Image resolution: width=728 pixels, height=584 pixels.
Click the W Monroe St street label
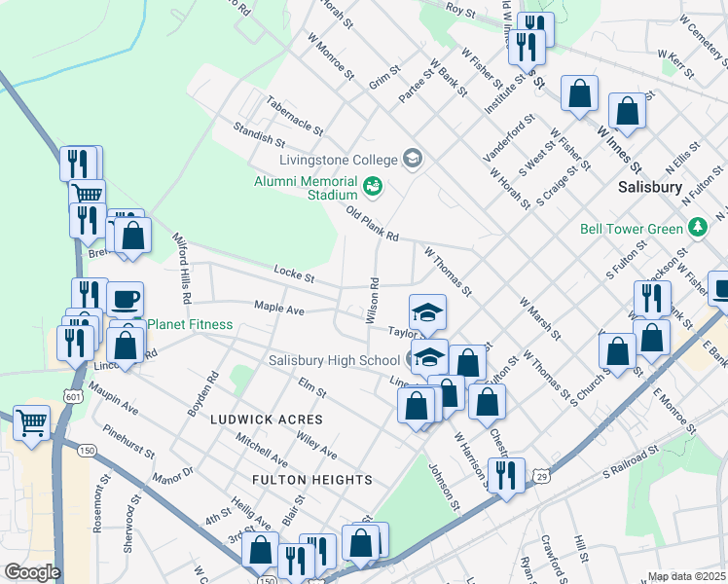[331, 56]
